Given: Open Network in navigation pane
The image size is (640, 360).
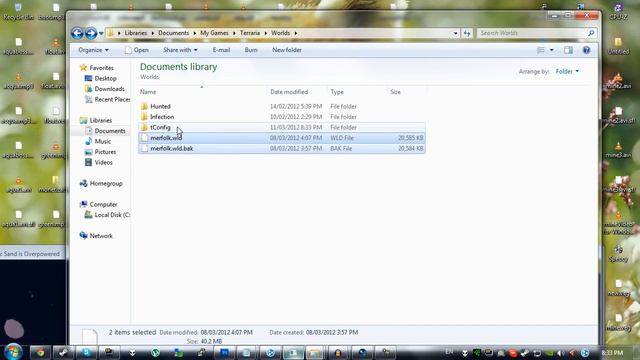Looking at the screenshot, I should click(101, 236).
